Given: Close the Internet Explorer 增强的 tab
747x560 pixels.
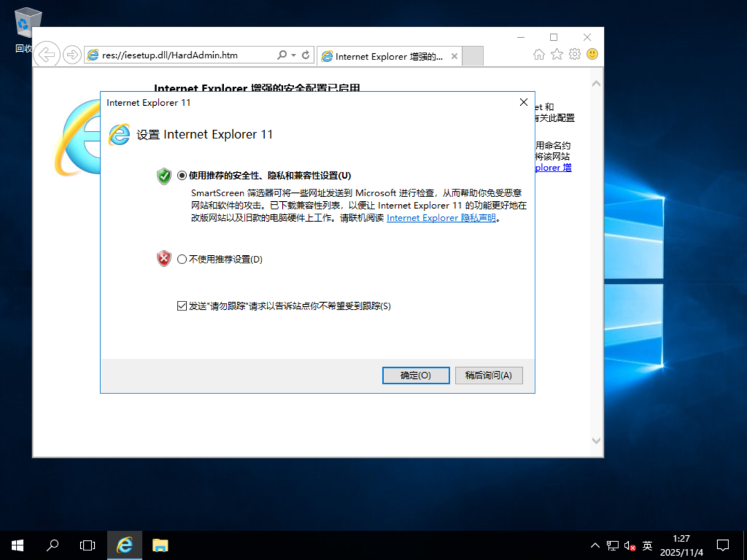Looking at the screenshot, I should click(454, 56).
